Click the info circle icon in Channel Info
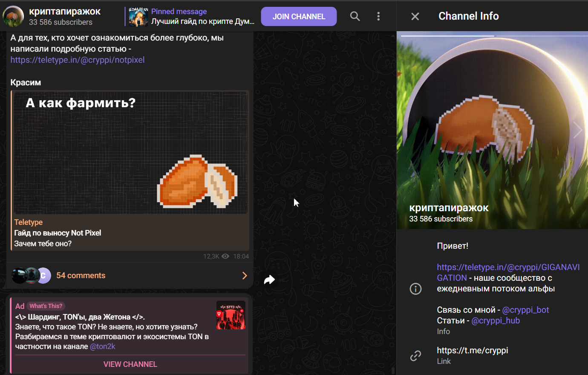The width and height of the screenshot is (588, 375). pyautogui.click(x=415, y=289)
